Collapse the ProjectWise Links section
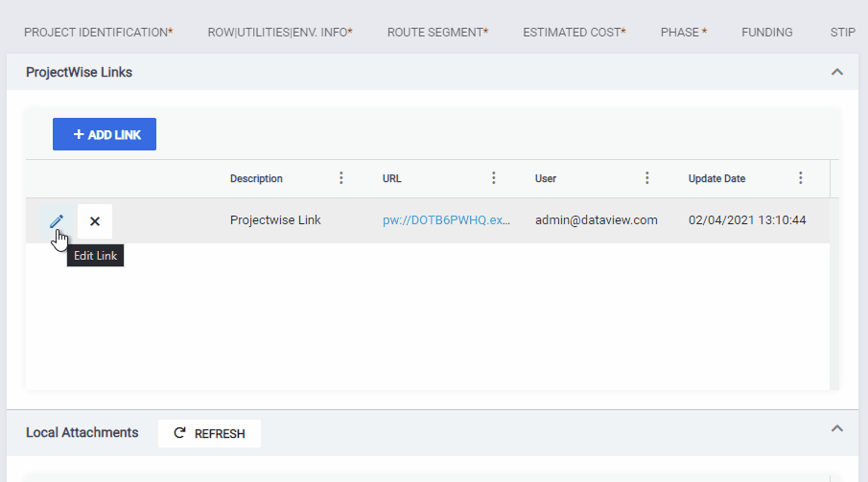 pos(837,72)
